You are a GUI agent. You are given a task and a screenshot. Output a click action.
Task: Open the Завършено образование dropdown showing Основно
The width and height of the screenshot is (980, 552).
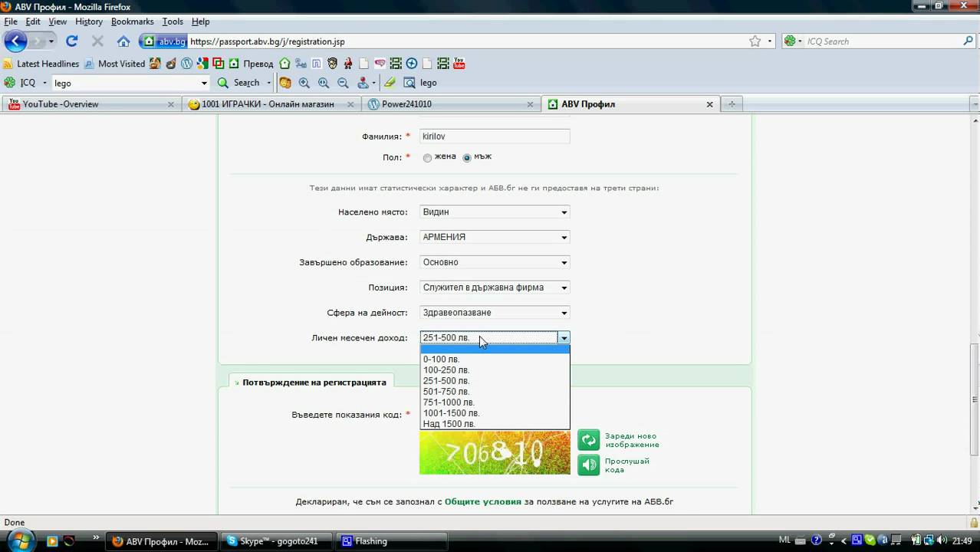tap(495, 263)
